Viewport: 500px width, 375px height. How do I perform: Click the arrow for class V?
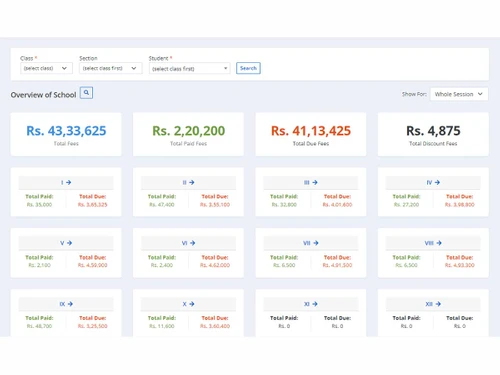pyautogui.click(x=69, y=243)
